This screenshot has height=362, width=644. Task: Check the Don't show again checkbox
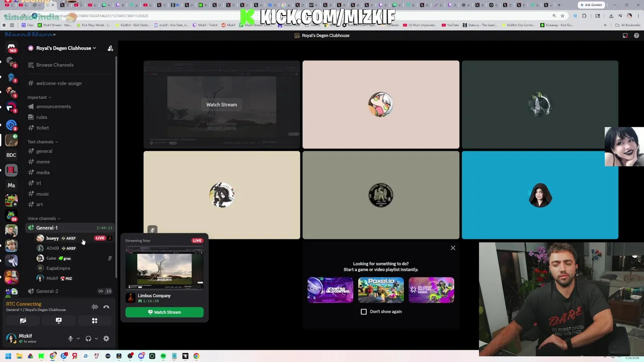pos(364,312)
